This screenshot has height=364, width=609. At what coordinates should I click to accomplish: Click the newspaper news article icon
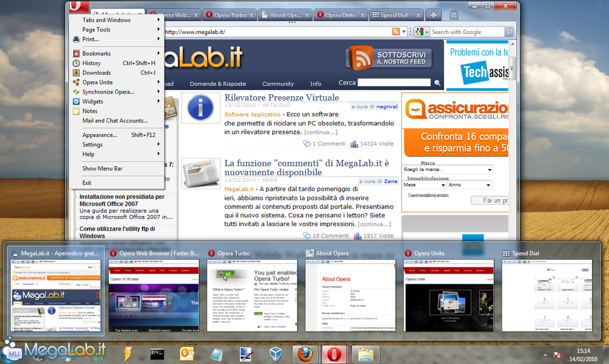tap(200, 173)
